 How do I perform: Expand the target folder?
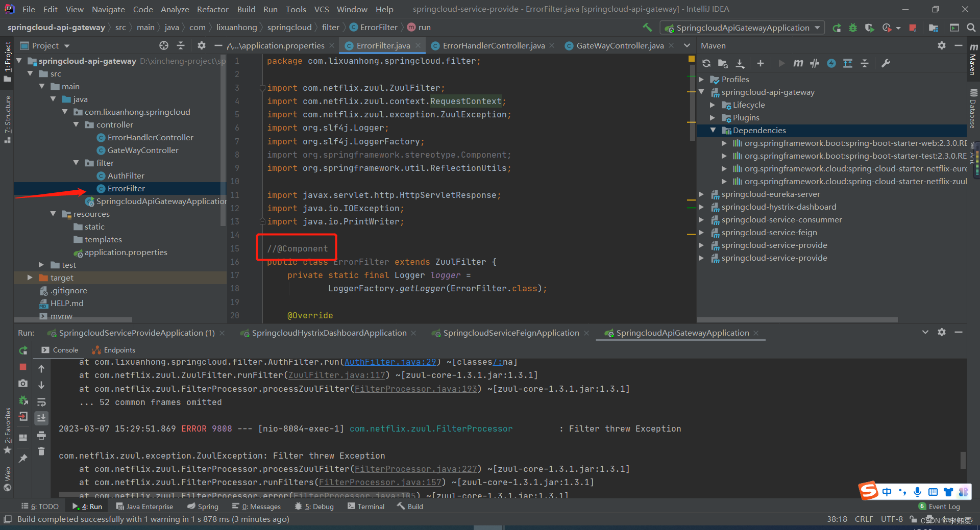[30, 277]
